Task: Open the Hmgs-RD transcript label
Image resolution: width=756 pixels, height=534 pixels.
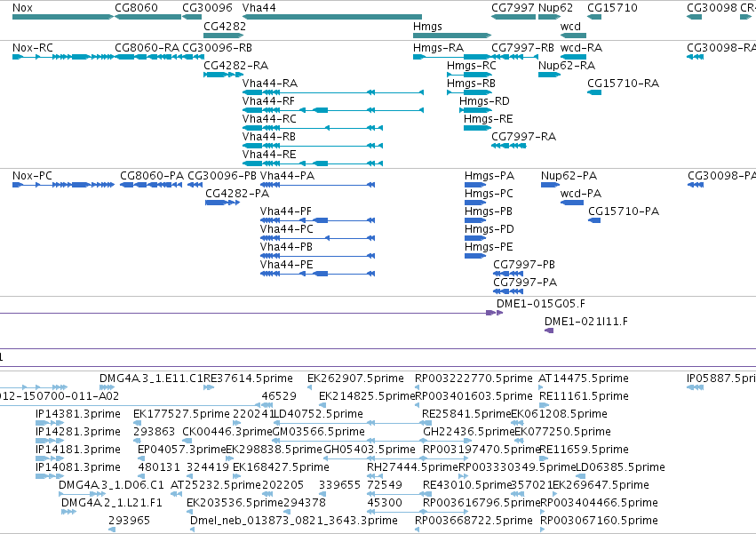Action: point(484,101)
